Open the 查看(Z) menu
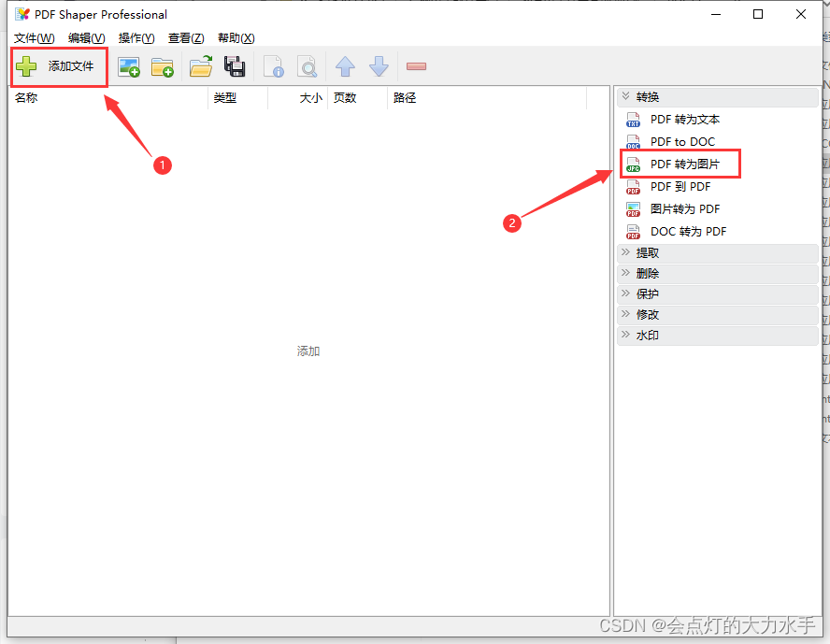This screenshot has height=644, width=830. (186, 38)
